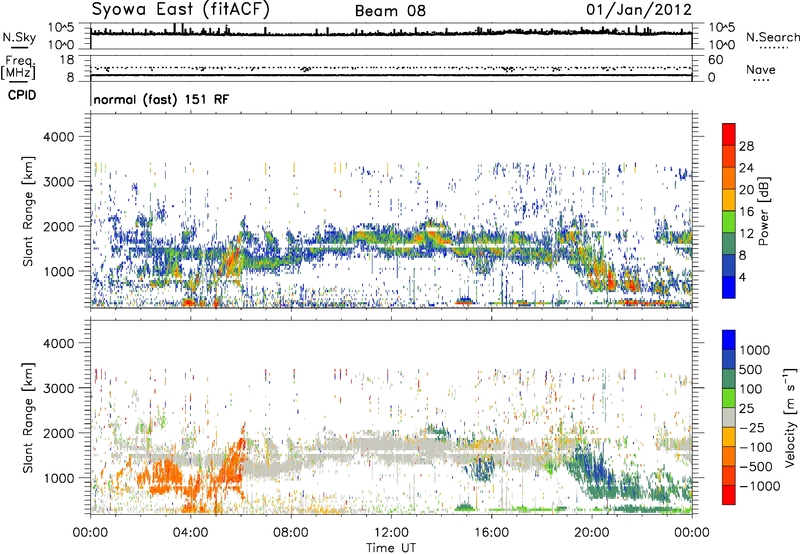The height and width of the screenshot is (554, 800).
Task: Click the power panel 'Slant Range [km]' label
Action: [x=28, y=211]
